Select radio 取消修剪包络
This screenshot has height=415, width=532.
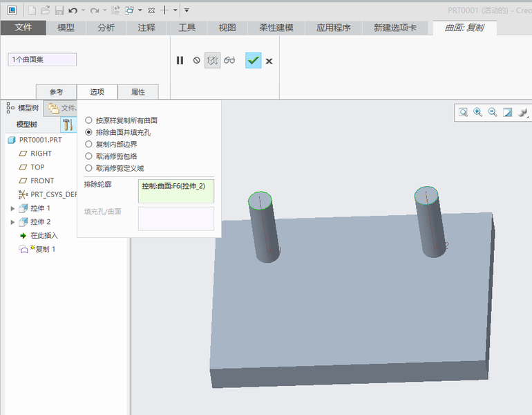pos(88,156)
